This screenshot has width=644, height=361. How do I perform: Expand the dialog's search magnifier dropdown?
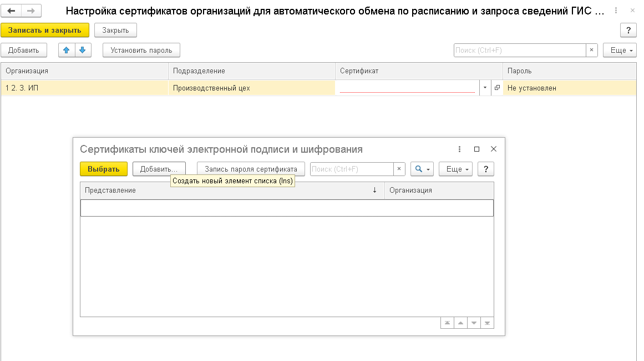pos(423,169)
